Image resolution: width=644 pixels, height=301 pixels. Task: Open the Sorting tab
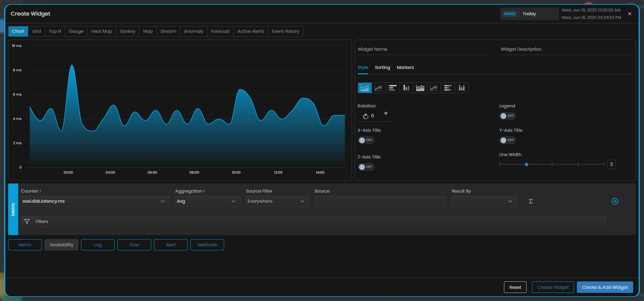point(382,68)
